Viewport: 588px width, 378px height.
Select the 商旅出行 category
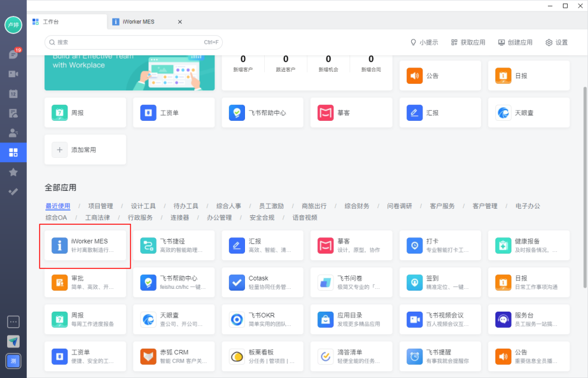point(314,206)
